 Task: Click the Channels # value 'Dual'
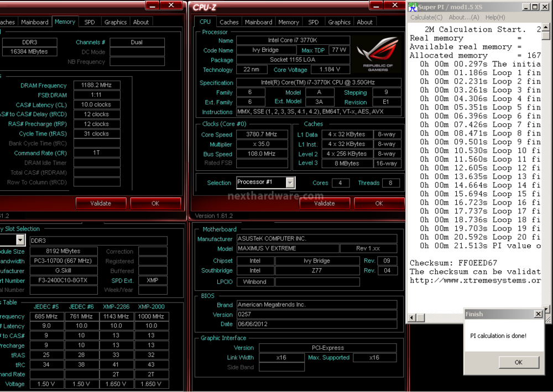point(137,43)
